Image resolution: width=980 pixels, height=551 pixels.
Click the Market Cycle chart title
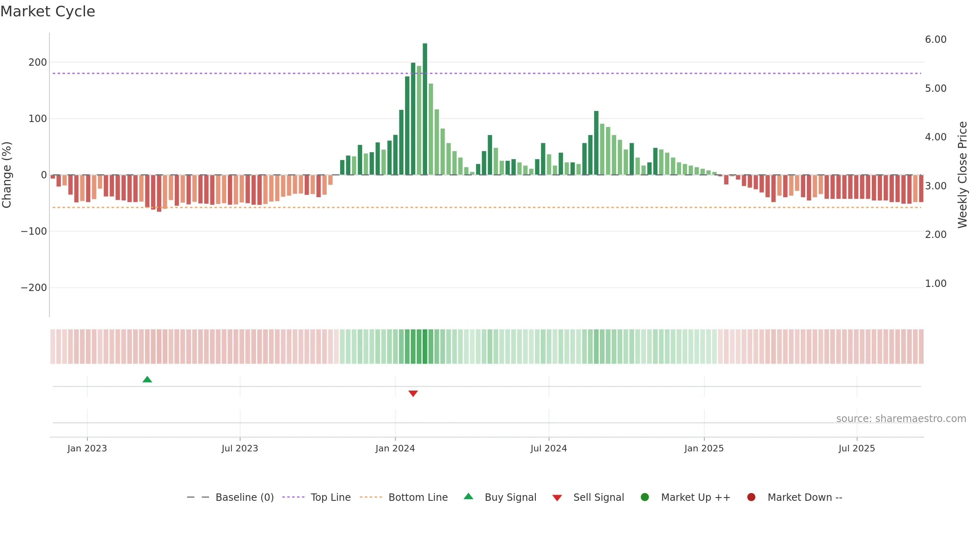pyautogui.click(x=48, y=11)
